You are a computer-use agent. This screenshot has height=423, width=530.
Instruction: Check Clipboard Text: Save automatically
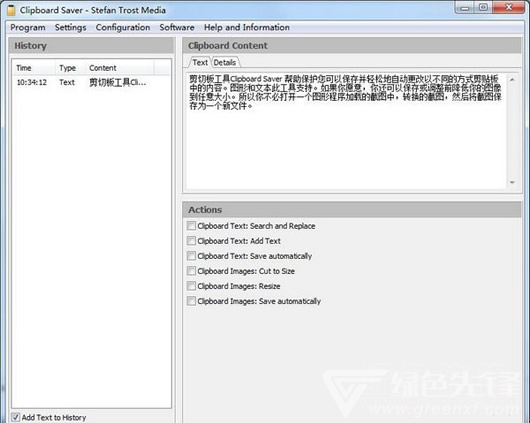tap(191, 256)
